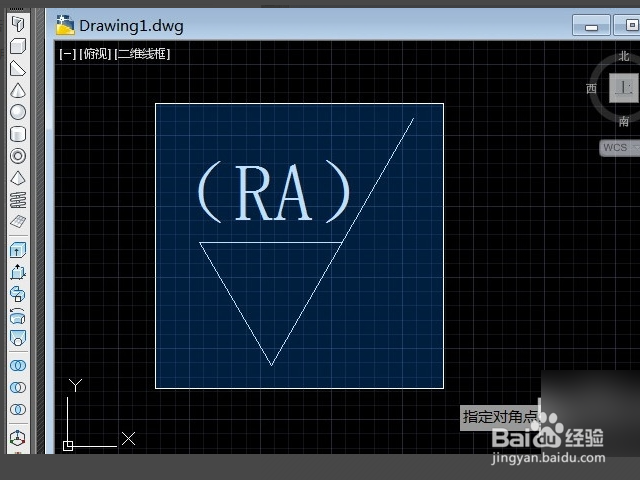The width and height of the screenshot is (640, 480).
Task: Click the 南 compass direction on ViewCube
Action: (623, 121)
